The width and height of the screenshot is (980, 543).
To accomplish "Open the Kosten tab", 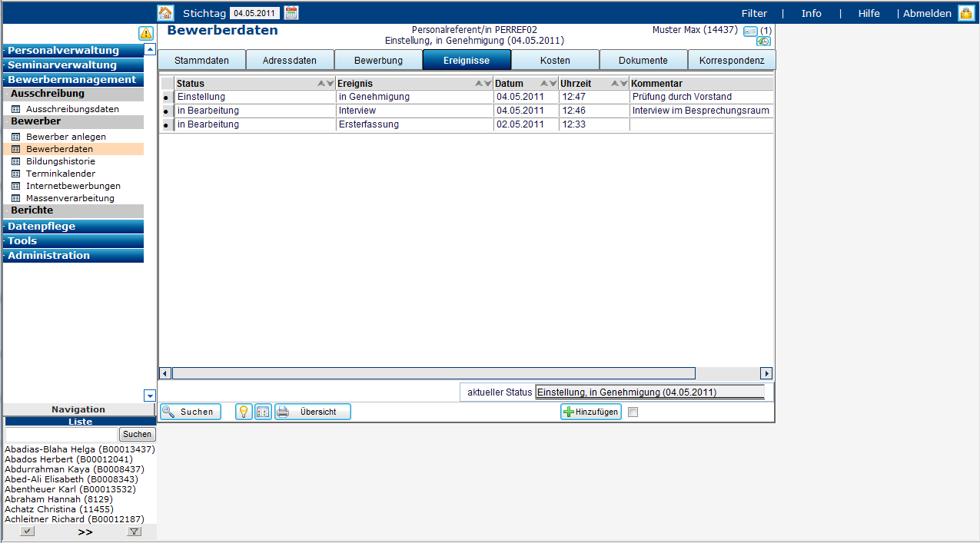I will click(x=555, y=60).
